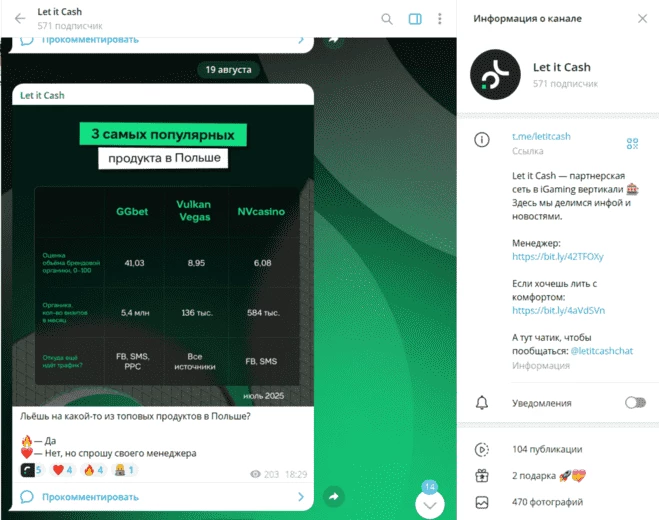Image resolution: width=659 pixels, height=520 pixels.
Task: Add fire reaction with 4 votes
Action: click(x=93, y=470)
